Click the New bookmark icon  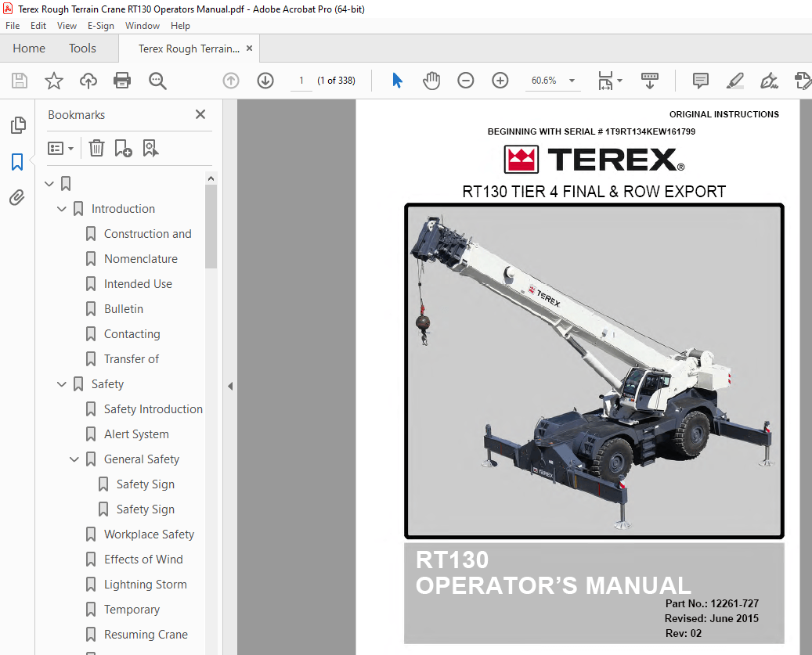(x=122, y=147)
